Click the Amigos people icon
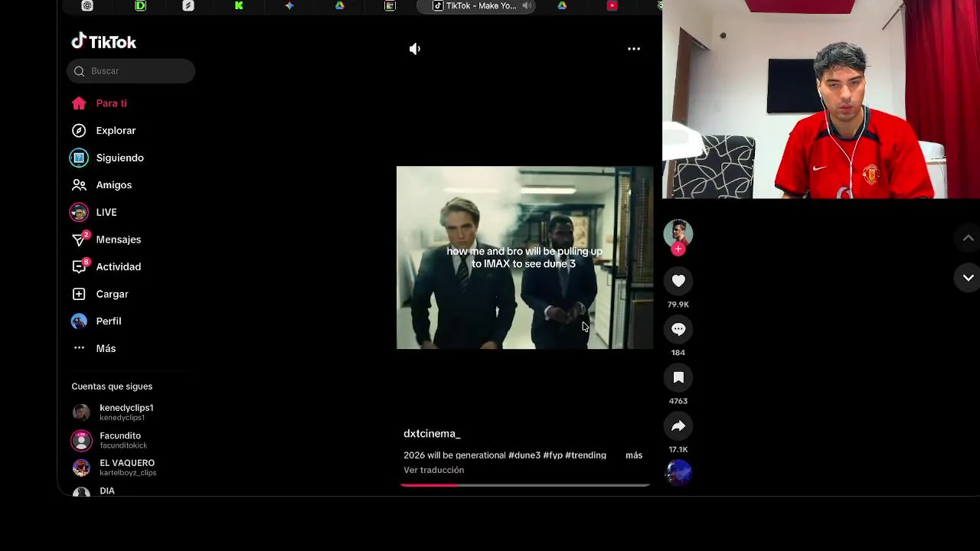Image resolution: width=980 pixels, height=551 pixels. click(79, 185)
